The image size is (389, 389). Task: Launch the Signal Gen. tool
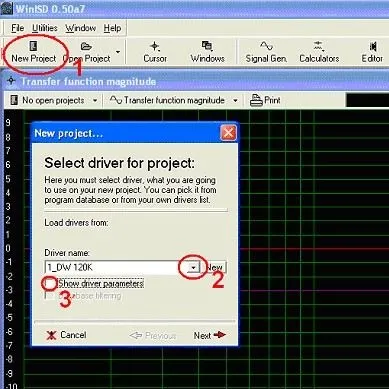266,52
